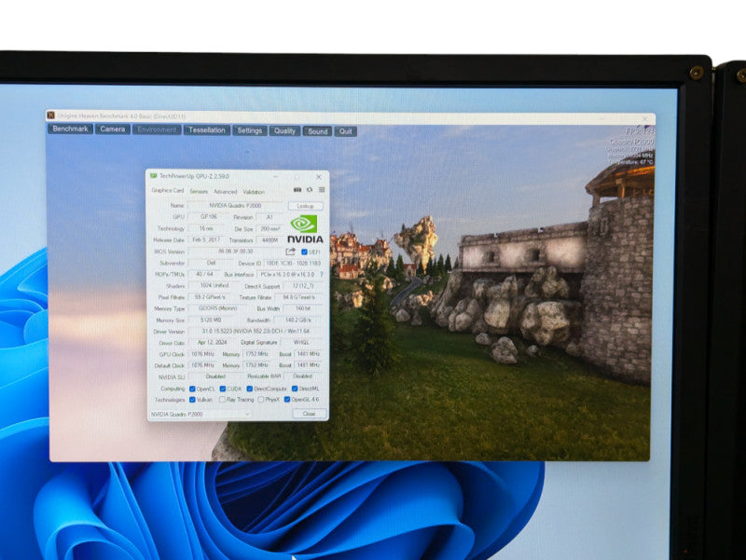Toggle the UEFI checkbox
Viewport: 746px width, 560px height.
point(305,252)
